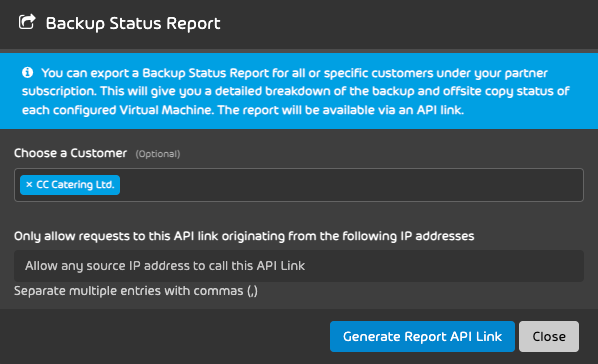This screenshot has width=598, height=364.
Task: Click the 'Only allow requests' IP label
Action: pyautogui.click(x=244, y=236)
